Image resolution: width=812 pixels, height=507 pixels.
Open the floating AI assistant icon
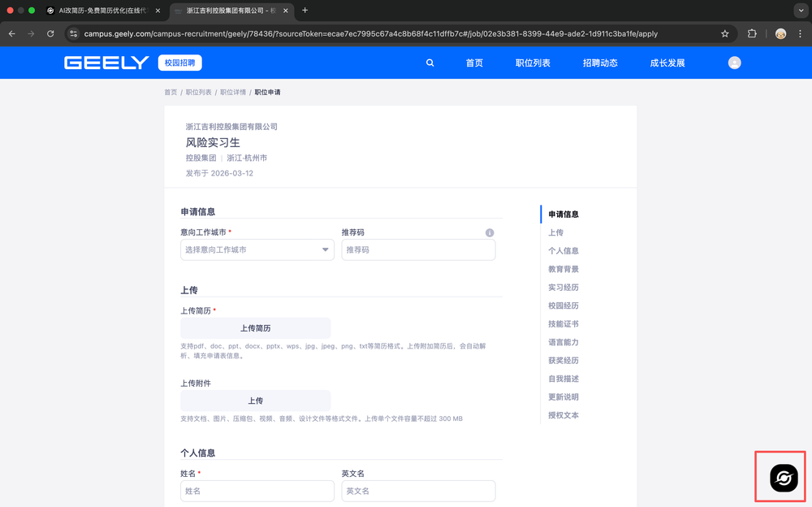coord(784,479)
